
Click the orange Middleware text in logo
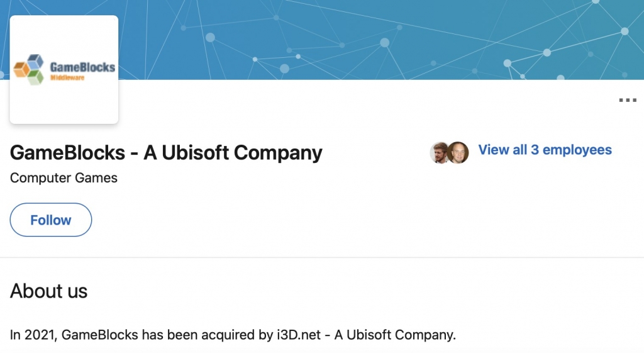[x=67, y=77]
